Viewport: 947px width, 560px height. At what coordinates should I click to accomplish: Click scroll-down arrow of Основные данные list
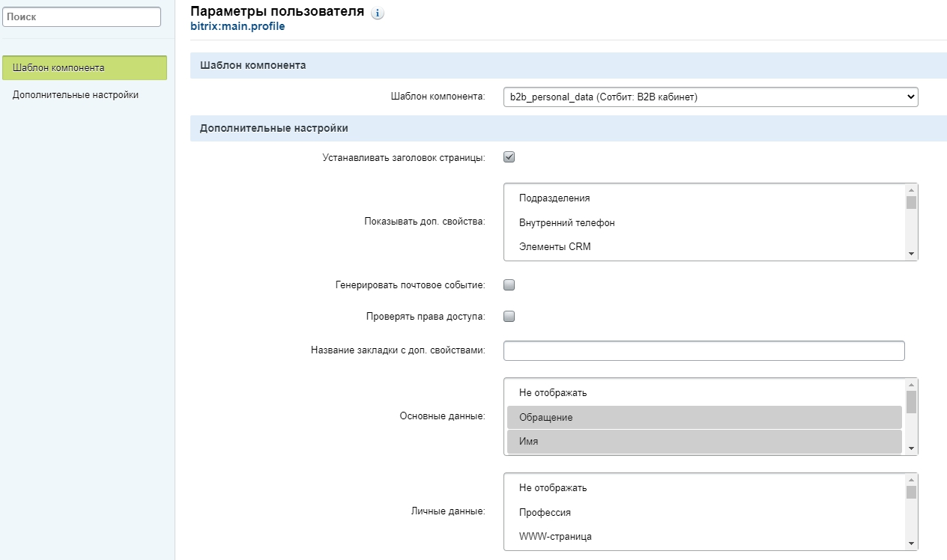pos(911,449)
